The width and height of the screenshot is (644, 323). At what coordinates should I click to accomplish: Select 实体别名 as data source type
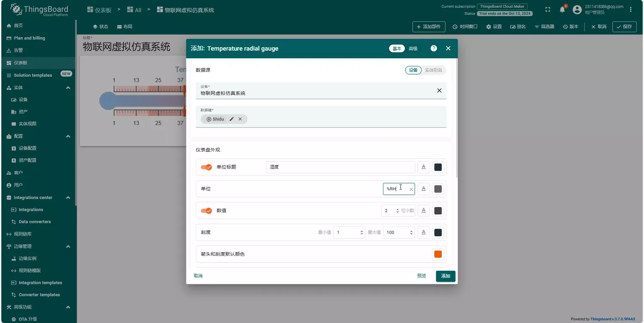(x=434, y=70)
